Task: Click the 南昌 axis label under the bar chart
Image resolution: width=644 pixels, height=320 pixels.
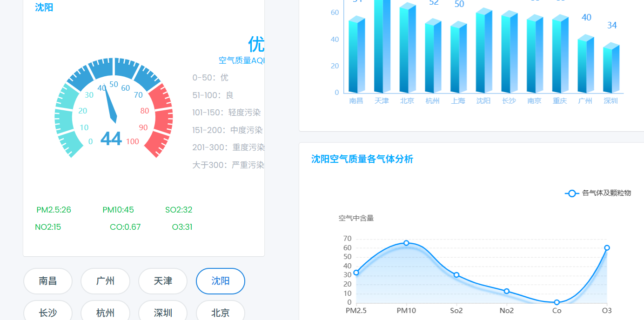Action: coord(356,100)
